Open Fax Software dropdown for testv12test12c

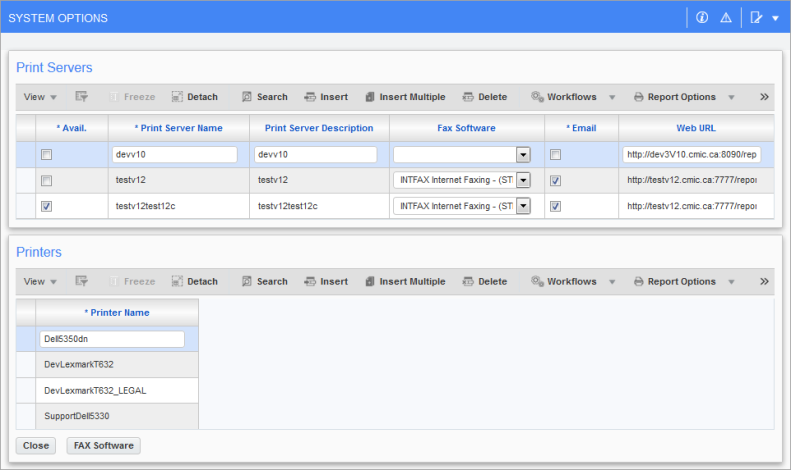point(523,206)
